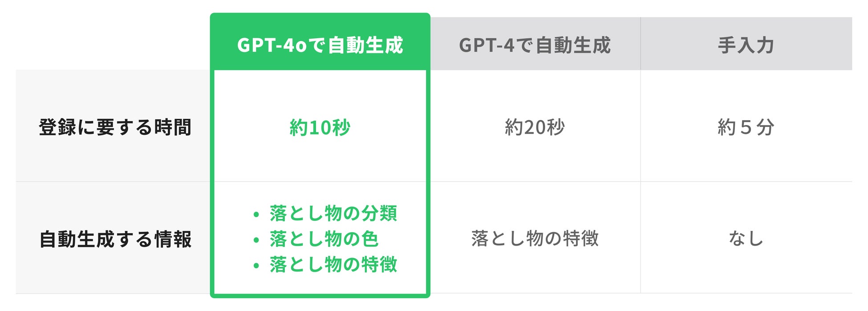
Task: Select the "登録に要する時間" row label
Action: click(115, 127)
